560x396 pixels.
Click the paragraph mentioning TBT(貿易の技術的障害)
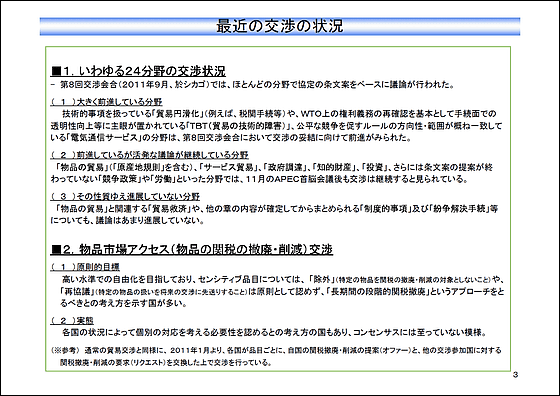pos(276,126)
